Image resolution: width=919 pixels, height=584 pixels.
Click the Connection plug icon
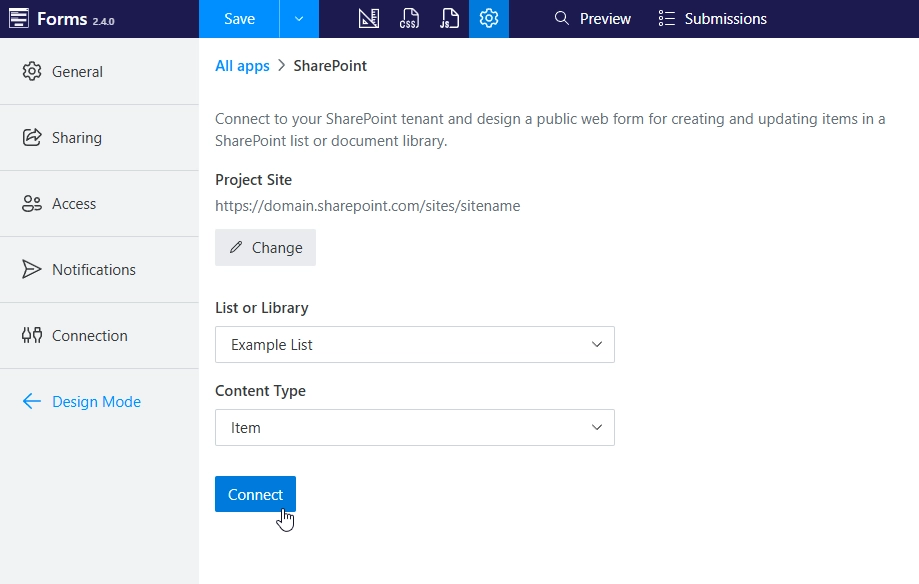coord(32,335)
